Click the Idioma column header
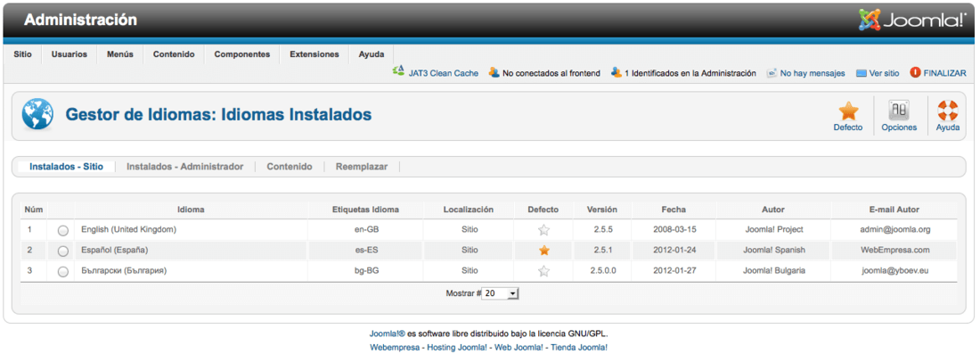This screenshot has width=980, height=354. pyautogui.click(x=191, y=210)
